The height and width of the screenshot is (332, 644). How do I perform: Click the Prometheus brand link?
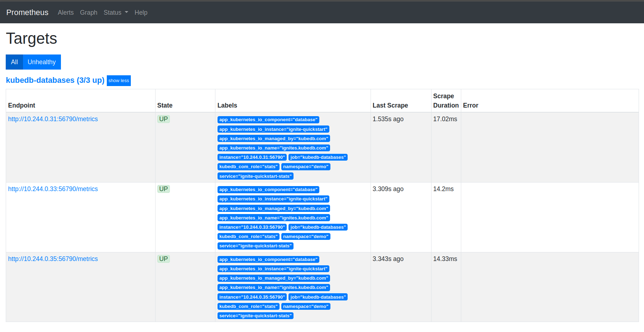[x=27, y=13]
